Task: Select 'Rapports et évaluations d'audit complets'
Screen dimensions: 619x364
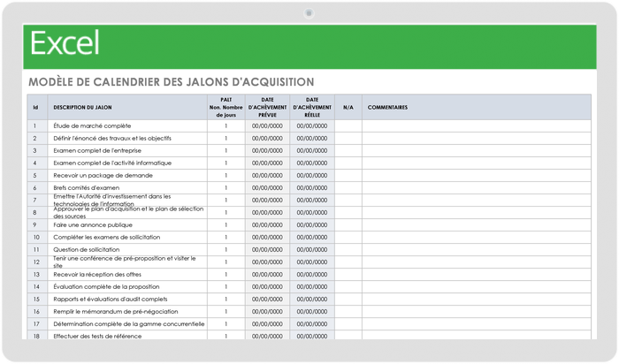Action: [x=127, y=300]
